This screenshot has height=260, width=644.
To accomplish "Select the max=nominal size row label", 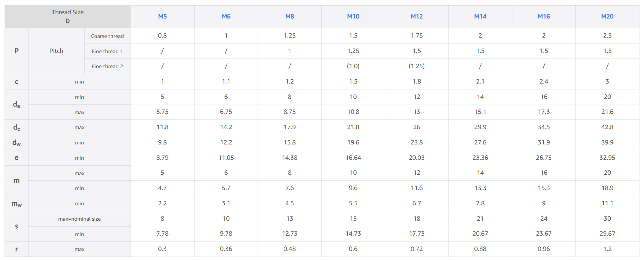I will tap(79, 219).
